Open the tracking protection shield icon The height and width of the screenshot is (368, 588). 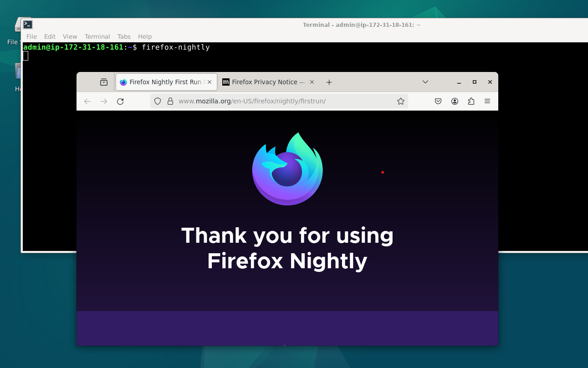click(158, 101)
